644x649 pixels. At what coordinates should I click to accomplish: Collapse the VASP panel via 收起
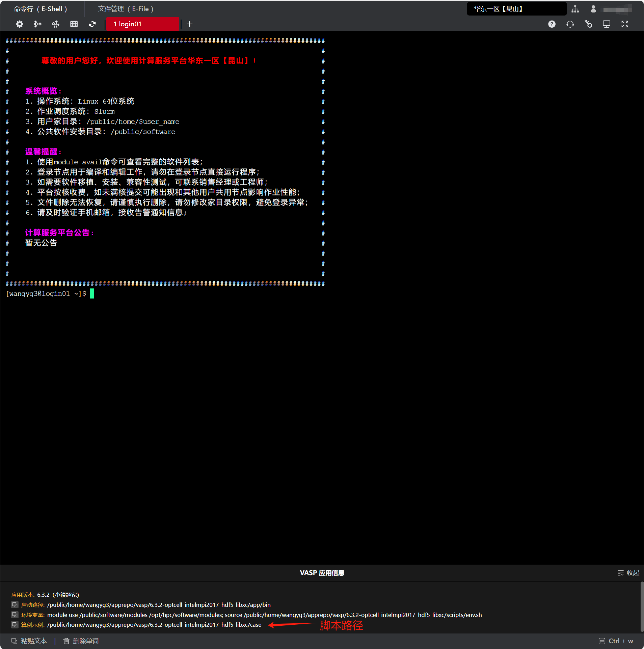coord(628,573)
